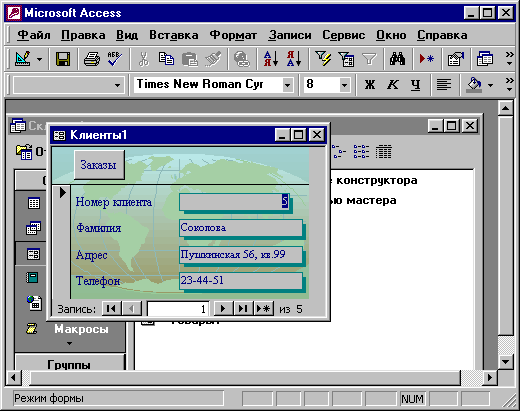
Task: Insert hyperlink with the globe icon
Action: pos(241,59)
